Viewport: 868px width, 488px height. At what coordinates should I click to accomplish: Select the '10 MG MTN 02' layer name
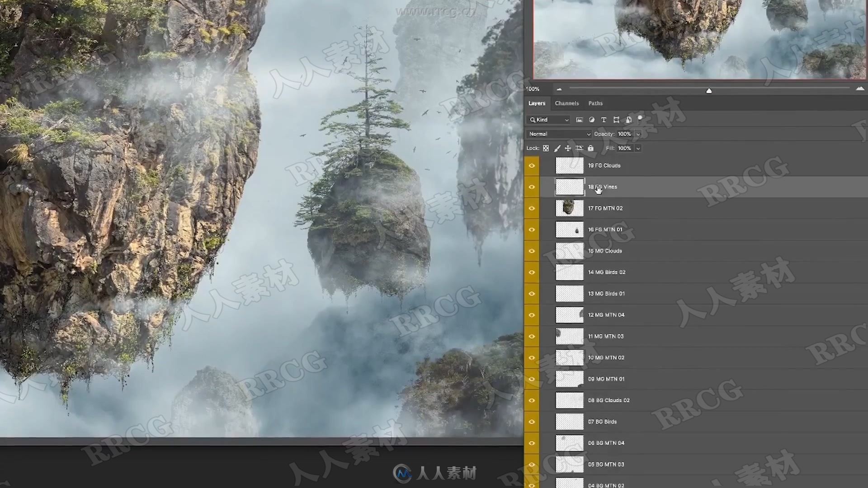[606, 358]
